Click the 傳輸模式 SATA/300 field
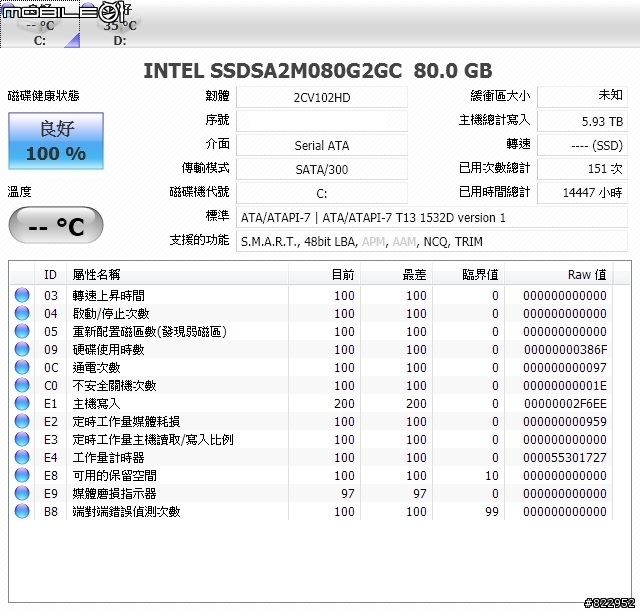The height and width of the screenshot is (611, 640). point(322,169)
